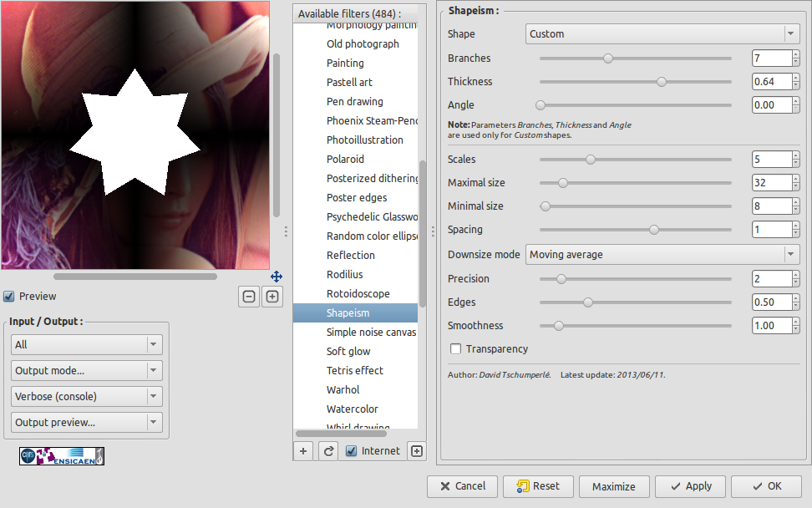812x508 pixels.
Task: Open the Output preview dropdown
Action: click(87, 423)
